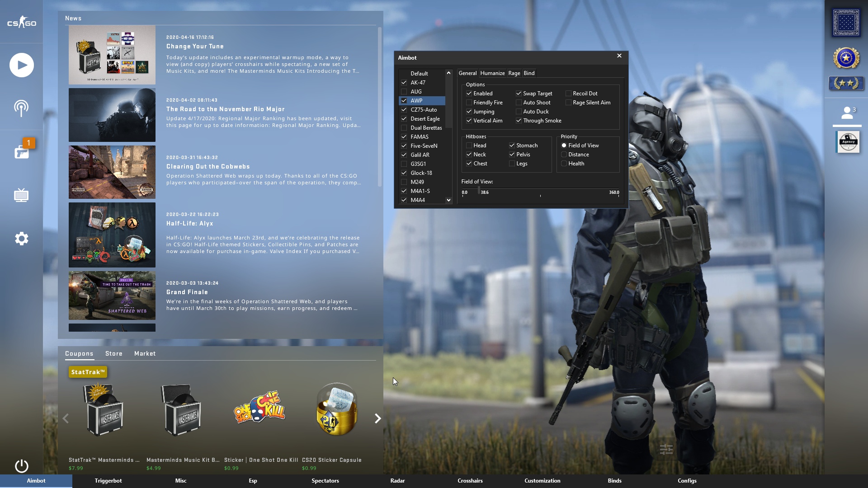Screen dimensions: 868x488
Task: Click the news panel scrollbar
Action: (379, 107)
